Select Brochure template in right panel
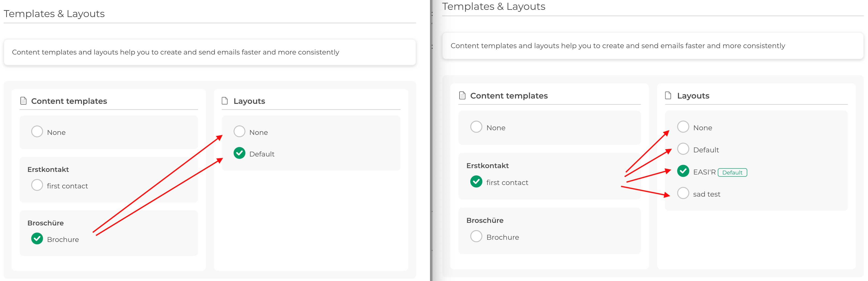868x281 pixels. tap(476, 237)
